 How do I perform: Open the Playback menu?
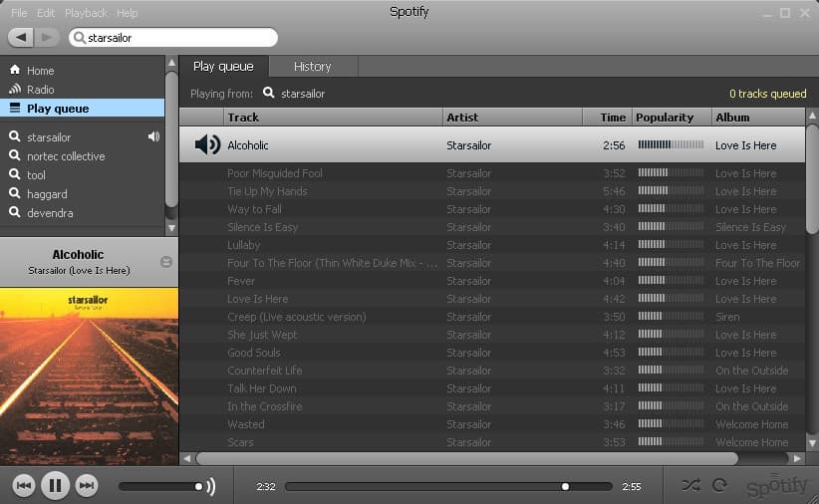86,13
